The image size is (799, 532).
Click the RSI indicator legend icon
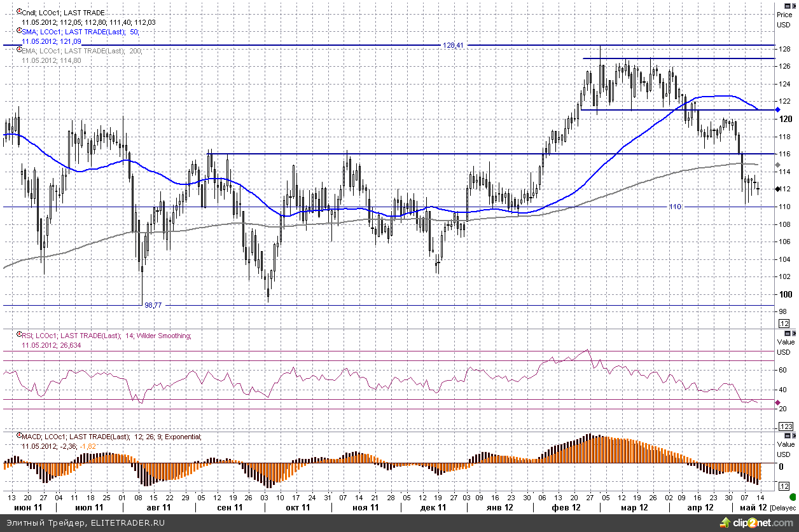tap(18, 335)
